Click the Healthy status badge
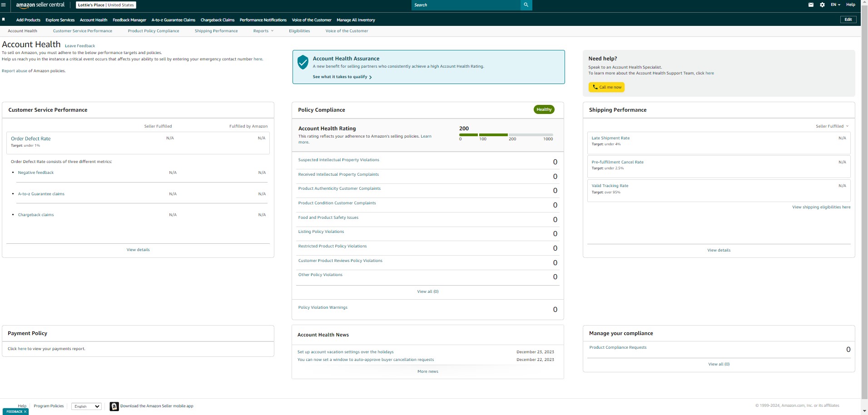 (x=544, y=109)
